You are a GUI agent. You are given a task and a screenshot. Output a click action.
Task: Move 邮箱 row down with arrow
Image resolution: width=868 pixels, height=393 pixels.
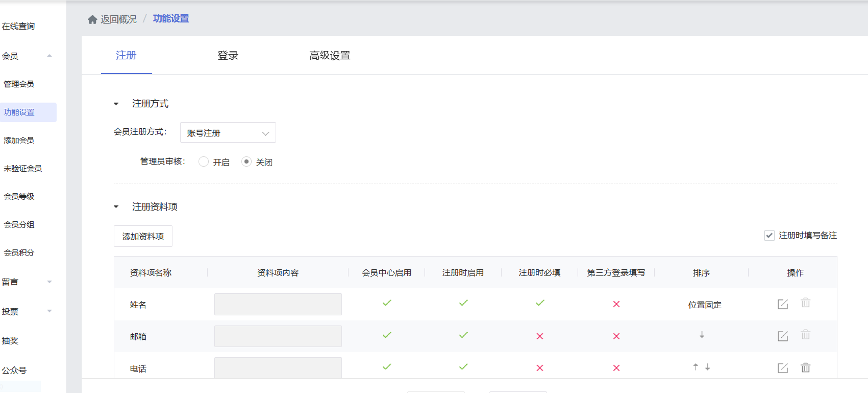(x=702, y=335)
